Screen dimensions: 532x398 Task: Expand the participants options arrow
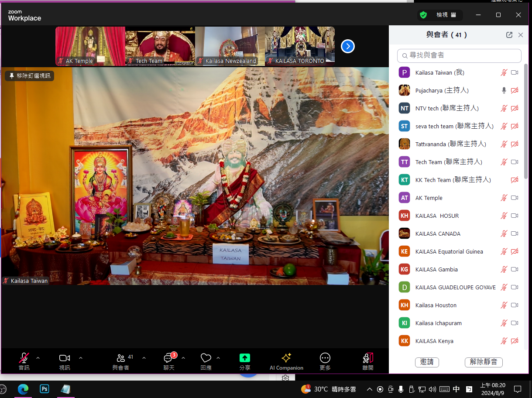click(x=144, y=358)
